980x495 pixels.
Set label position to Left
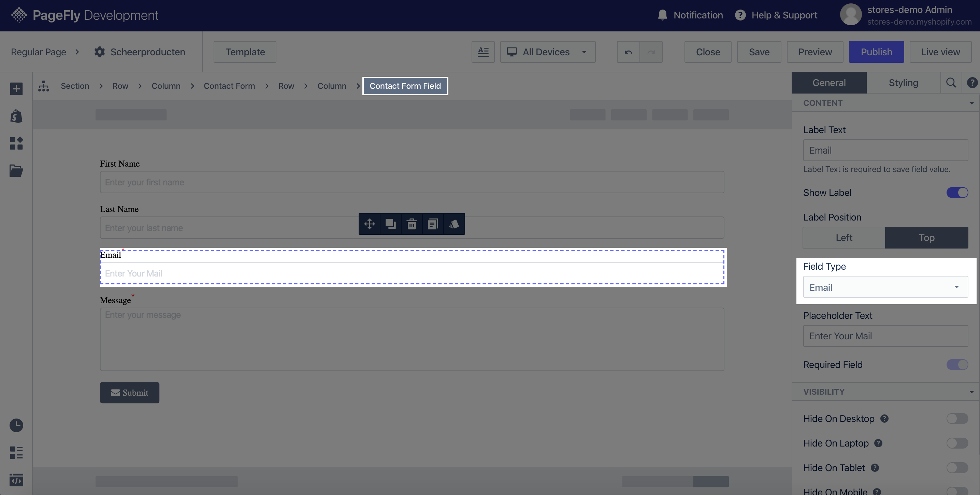844,238
